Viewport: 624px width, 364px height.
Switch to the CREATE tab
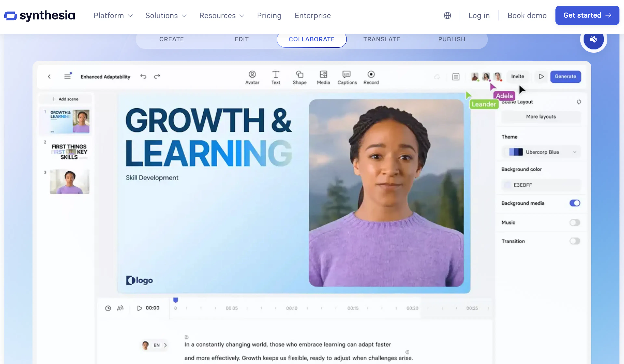171,39
